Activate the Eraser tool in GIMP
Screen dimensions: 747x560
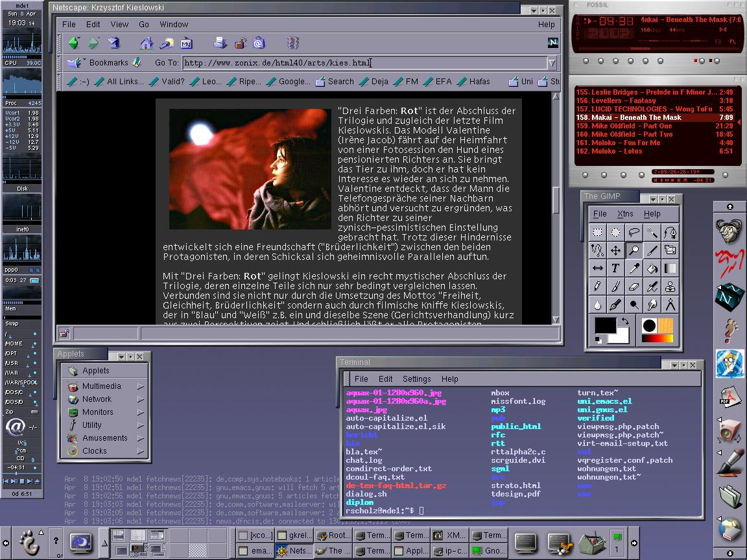point(634,286)
